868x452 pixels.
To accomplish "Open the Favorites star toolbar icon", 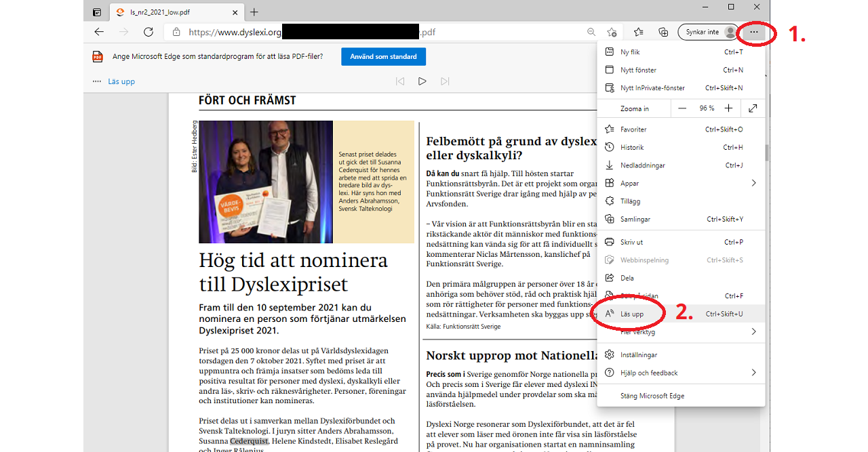I will [x=638, y=32].
